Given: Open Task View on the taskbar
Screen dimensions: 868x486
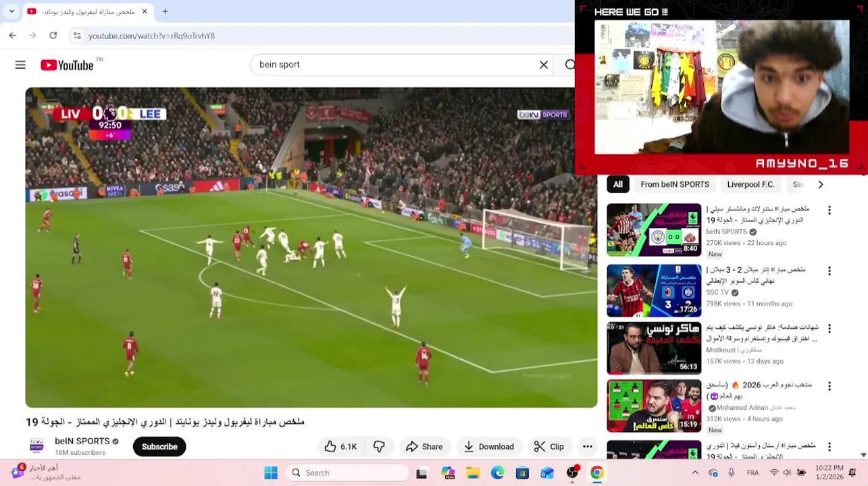Looking at the screenshot, I should [x=422, y=473].
